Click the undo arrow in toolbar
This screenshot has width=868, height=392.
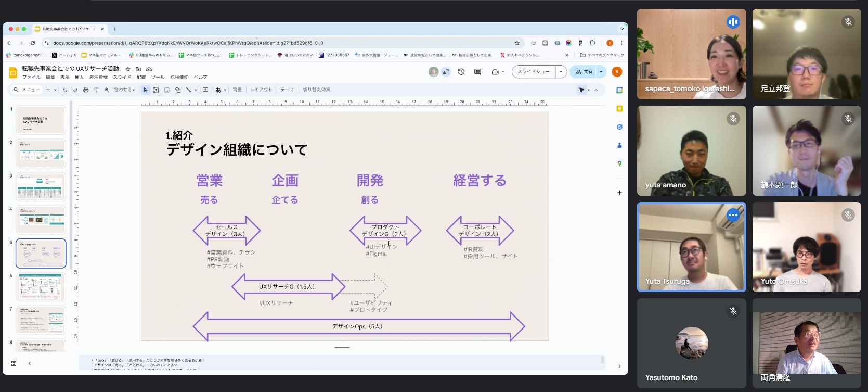click(x=65, y=90)
